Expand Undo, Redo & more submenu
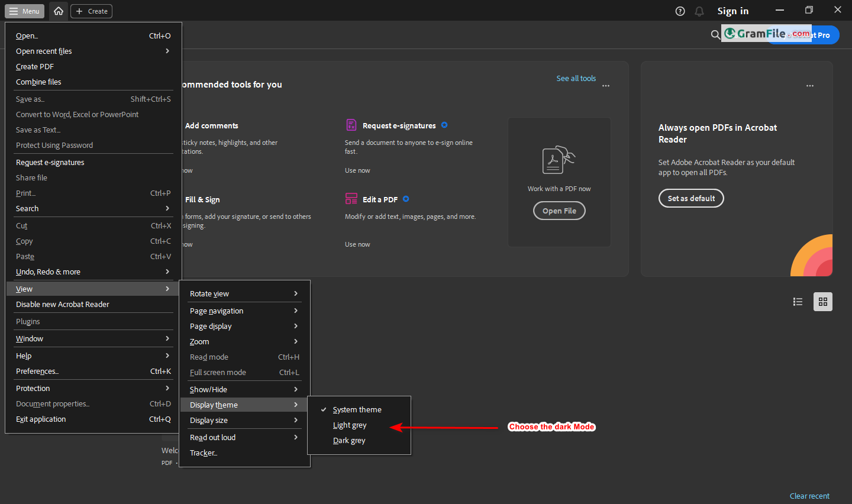852x504 pixels. click(93, 272)
